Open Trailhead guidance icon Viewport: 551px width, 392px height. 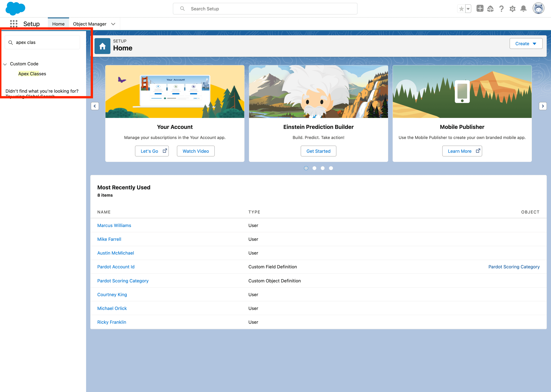coord(490,9)
